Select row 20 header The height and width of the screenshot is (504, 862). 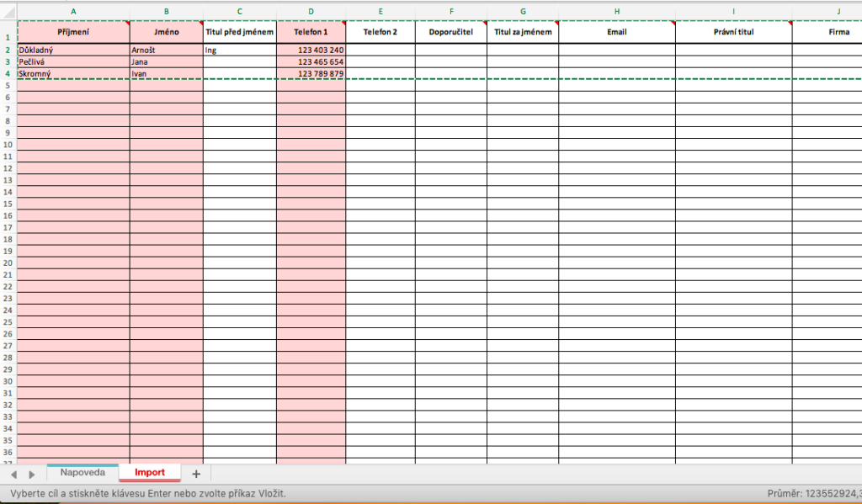click(8, 263)
